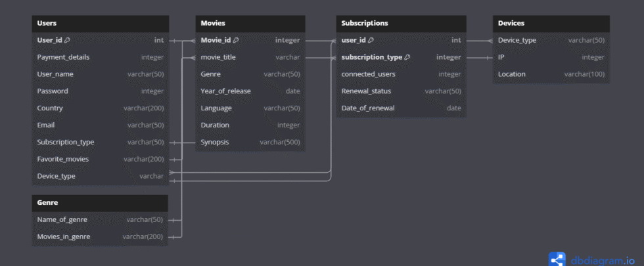This screenshot has height=266, width=644.
Task: Select the Synopsis row in Movies table
Action: click(x=250, y=142)
